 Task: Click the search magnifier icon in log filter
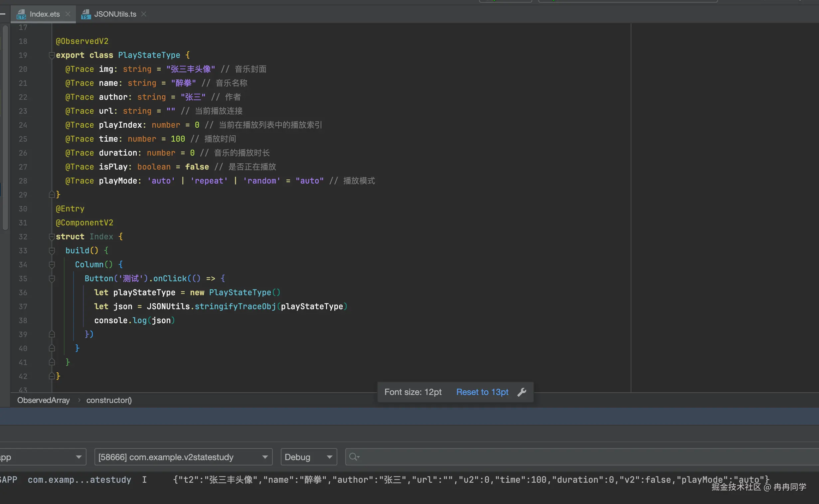354,457
